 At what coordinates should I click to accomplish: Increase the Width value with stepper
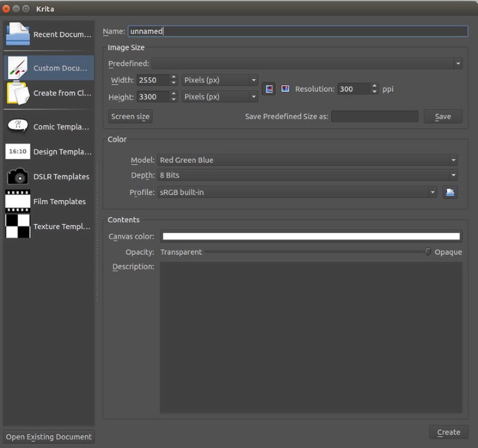tap(174, 77)
